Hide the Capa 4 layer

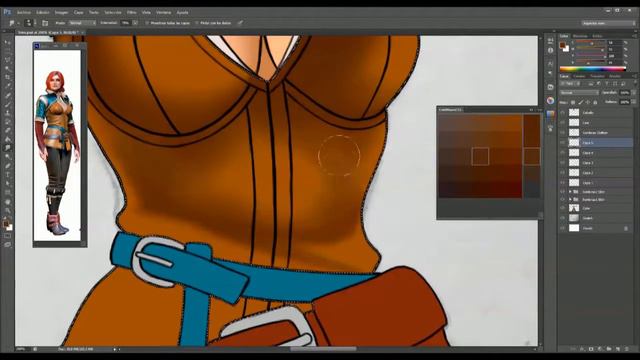563,153
